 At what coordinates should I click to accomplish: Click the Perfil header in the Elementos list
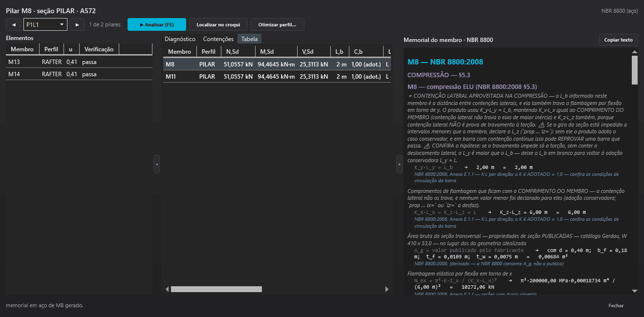click(51, 49)
